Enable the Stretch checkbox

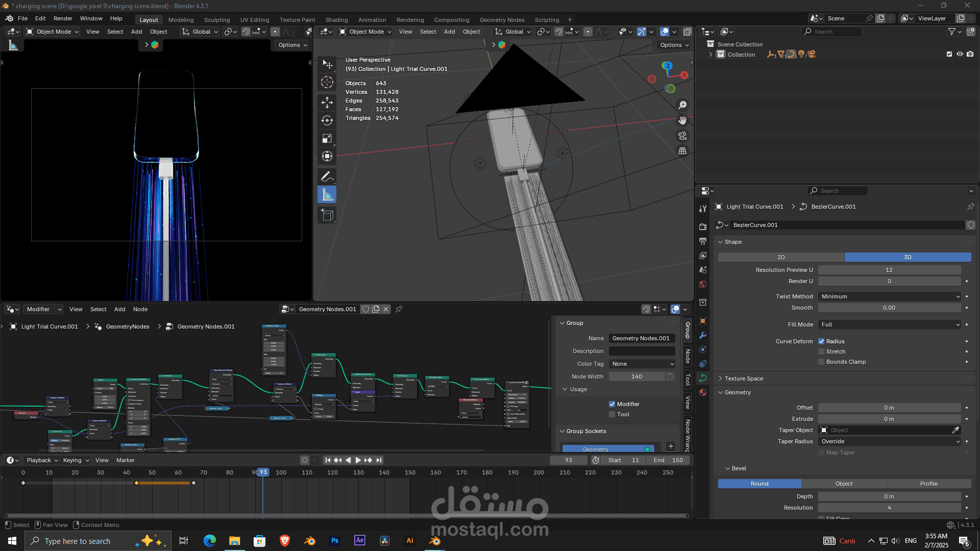coord(821,352)
